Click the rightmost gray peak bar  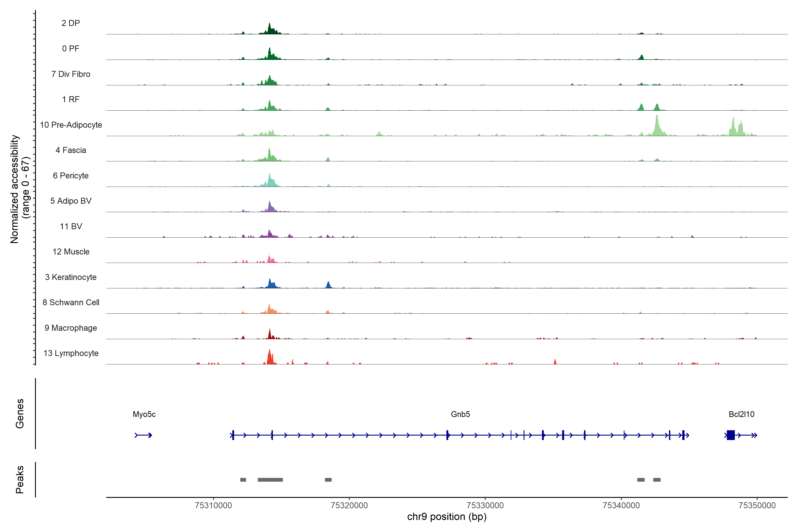(657, 480)
